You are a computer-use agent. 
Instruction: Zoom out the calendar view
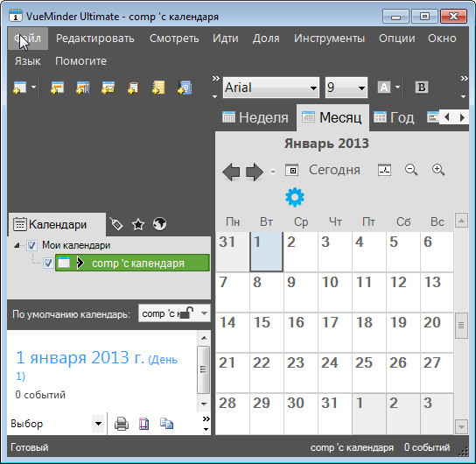click(x=411, y=170)
